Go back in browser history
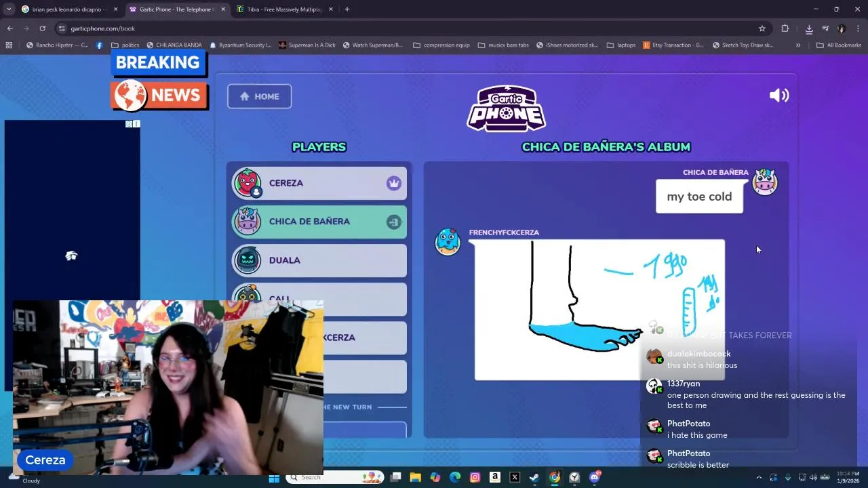Viewport: 868px width, 488px height. pyautogui.click(x=9, y=28)
